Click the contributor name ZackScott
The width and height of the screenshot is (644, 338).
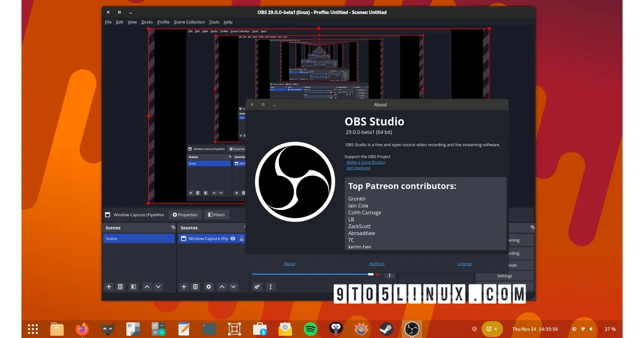click(360, 226)
